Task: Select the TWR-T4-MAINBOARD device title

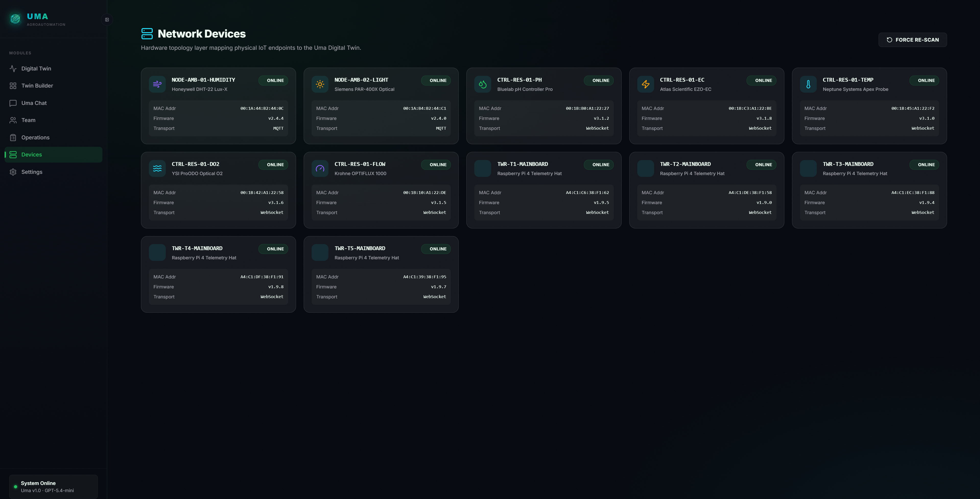Action: [197, 249]
